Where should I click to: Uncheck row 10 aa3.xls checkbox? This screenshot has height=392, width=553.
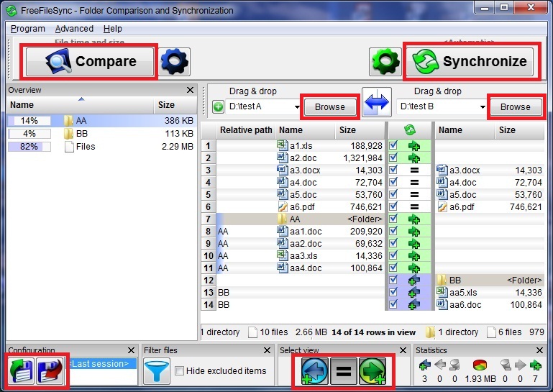coord(393,255)
